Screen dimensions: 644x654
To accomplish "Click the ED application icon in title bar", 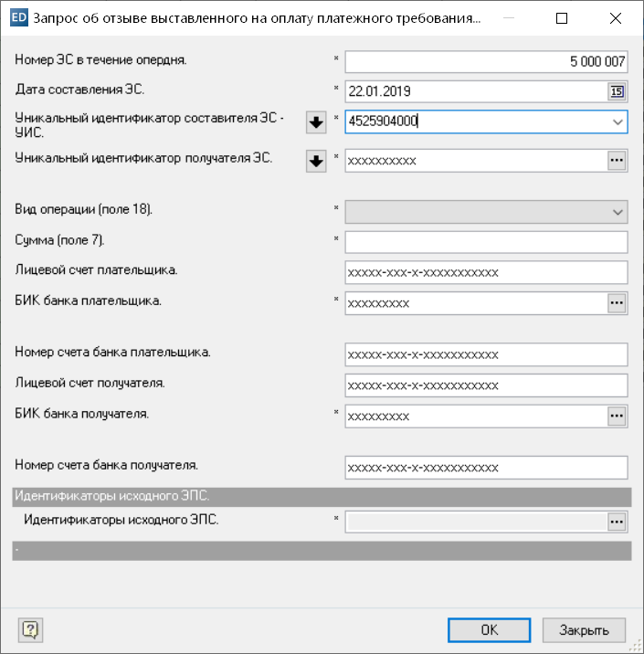I will 17,17.
